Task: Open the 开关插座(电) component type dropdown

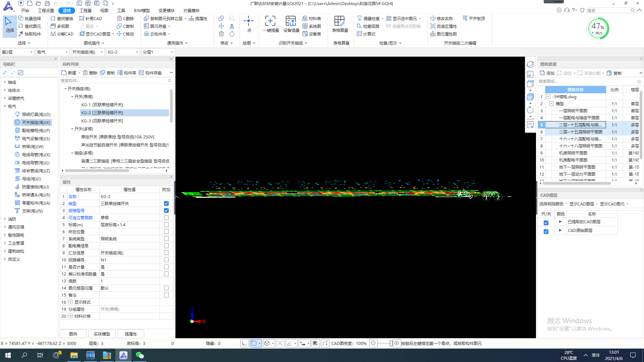Action: click(x=88, y=52)
